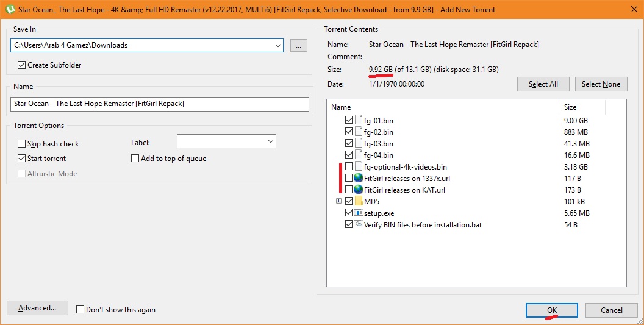
Task: Select Verify BIN files before installation.bat name
Action: (423, 225)
